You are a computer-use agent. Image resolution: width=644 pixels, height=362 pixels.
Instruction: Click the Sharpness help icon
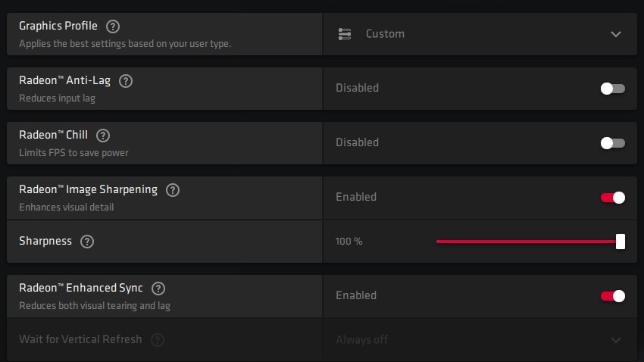[87, 242]
